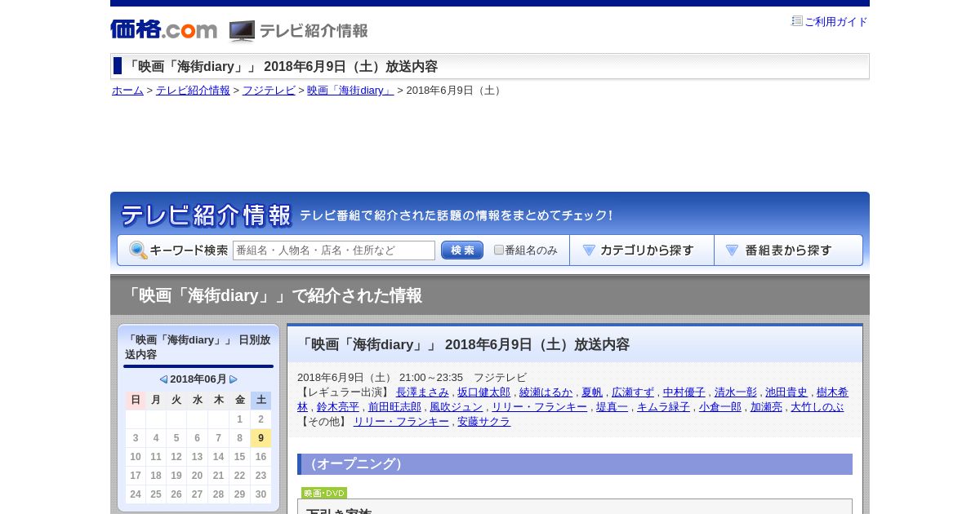The image size is (980, 514).
Task: Expand カテゴリから探す dropdown
Action: (x=642, y=250)
